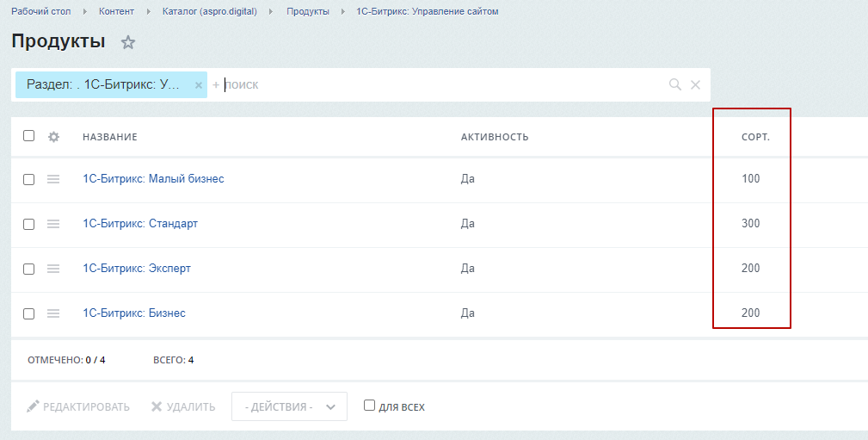The image size is (868, 440).
Task: Open the Действия dropdown
Action: click(x=290, y=406)
